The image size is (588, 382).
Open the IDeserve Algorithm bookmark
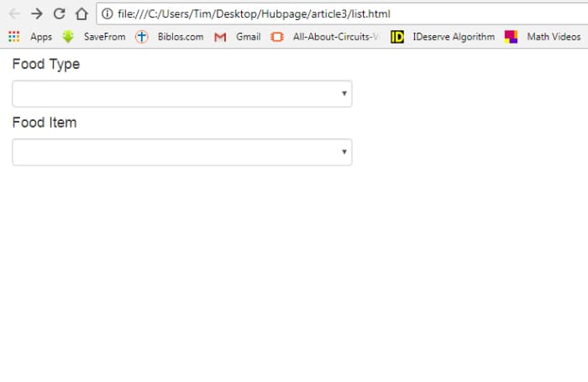tap(444, 37)
